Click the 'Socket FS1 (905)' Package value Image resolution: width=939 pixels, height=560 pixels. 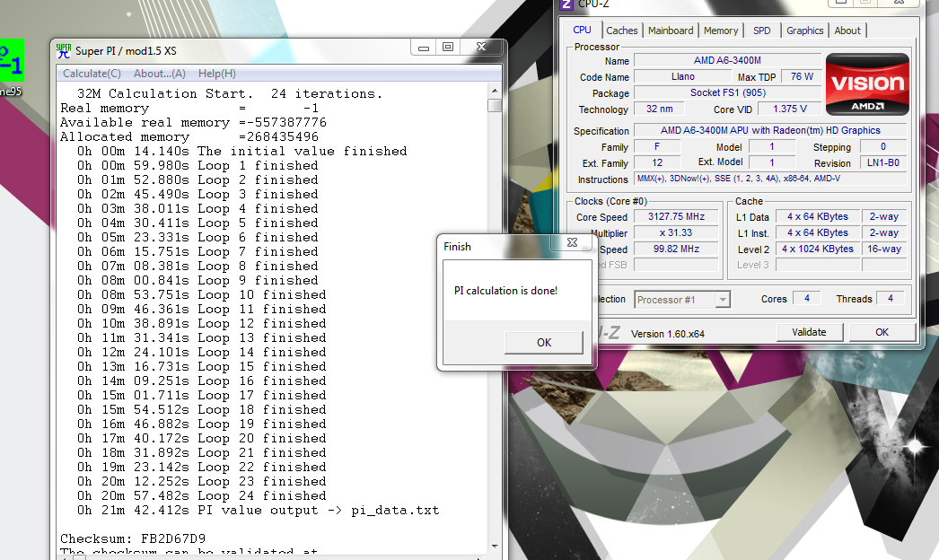coord(727,92)
